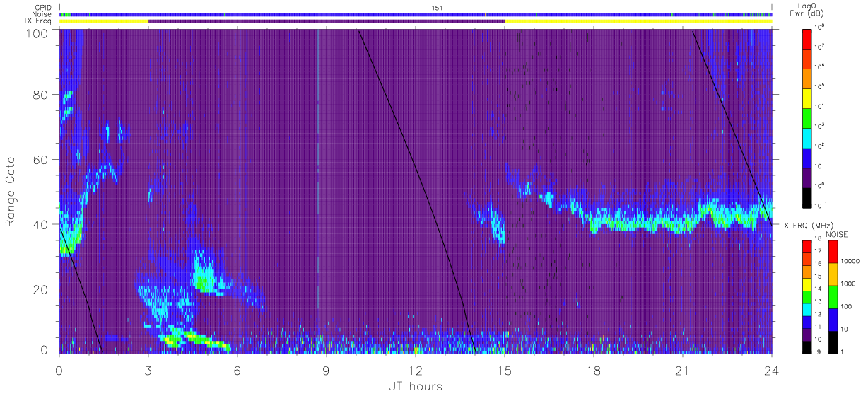Click the green segment of the NOISE colorbar
The height and width of the screenshot is (401, 868).
pos(833,296)
